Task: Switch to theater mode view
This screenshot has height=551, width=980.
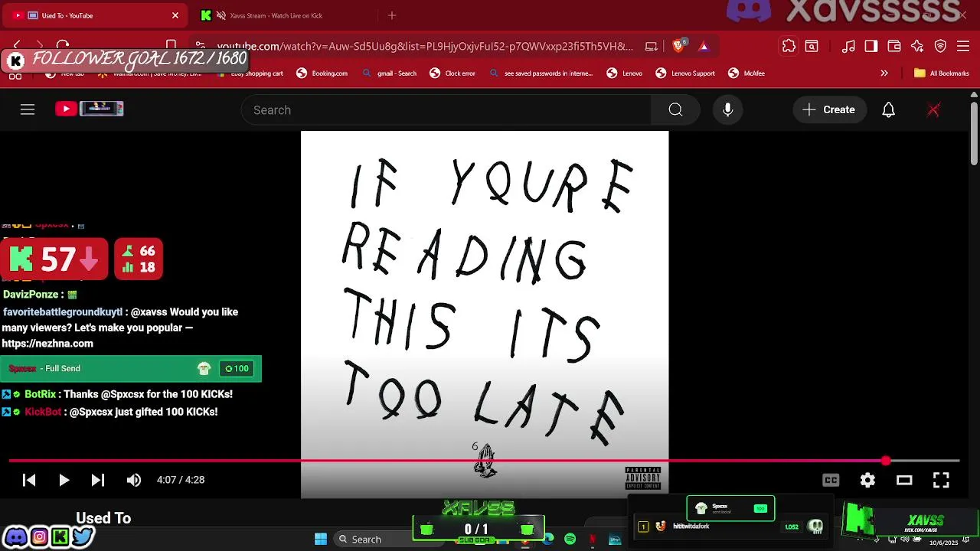Action: point(904,480)
